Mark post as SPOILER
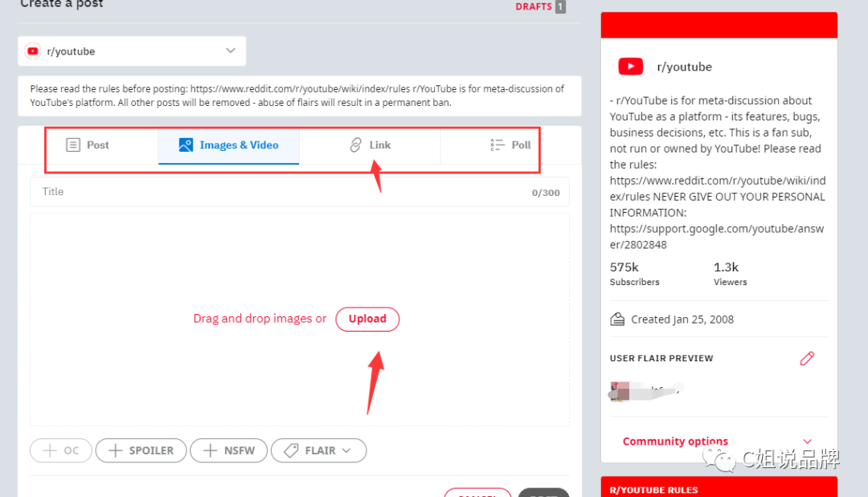The height and width of the screenshot is (497, 868). 141,450
